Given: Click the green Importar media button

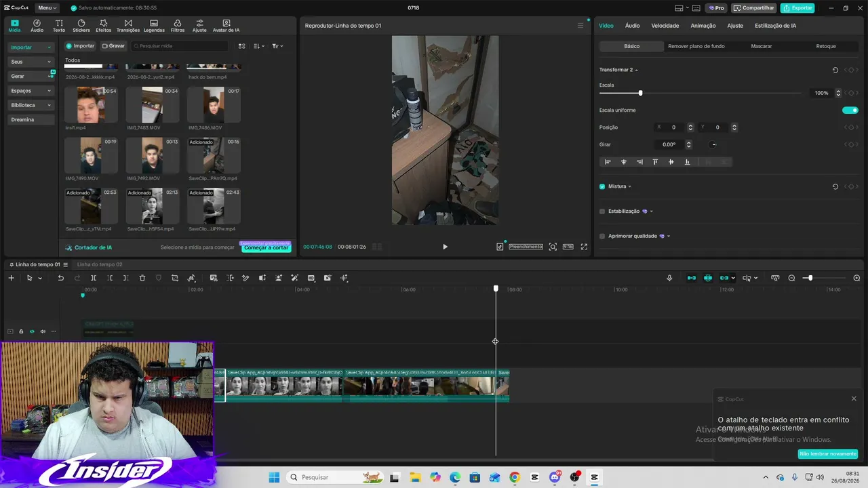Looking at the screenshot, I should click(80, 46).
